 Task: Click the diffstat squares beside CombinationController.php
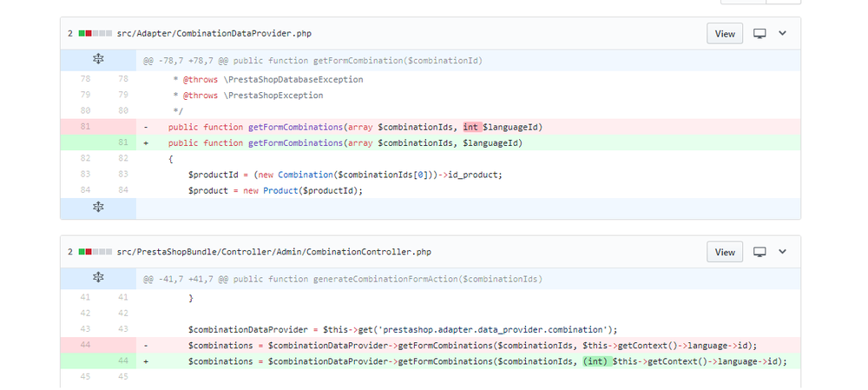tap(95, 252)
